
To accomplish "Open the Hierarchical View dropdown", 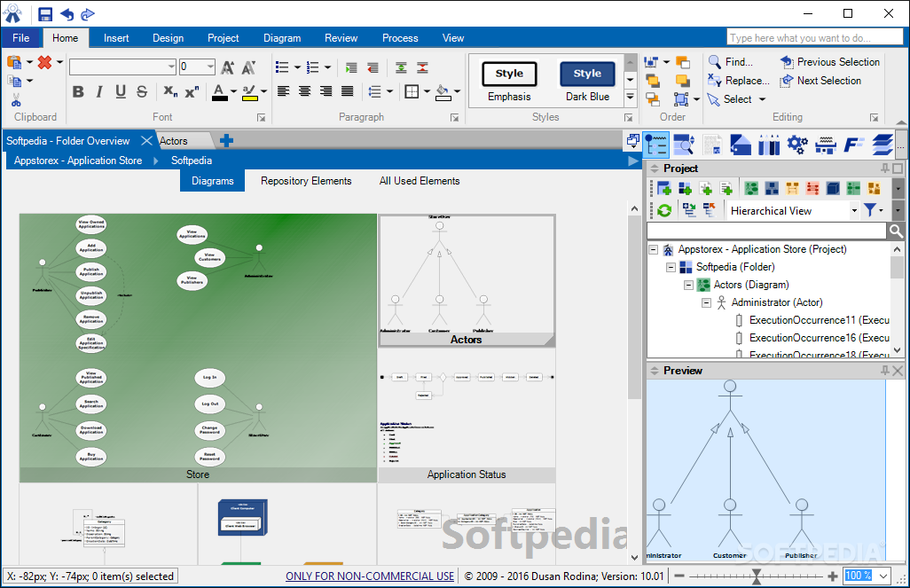I will tap(854, 210).
